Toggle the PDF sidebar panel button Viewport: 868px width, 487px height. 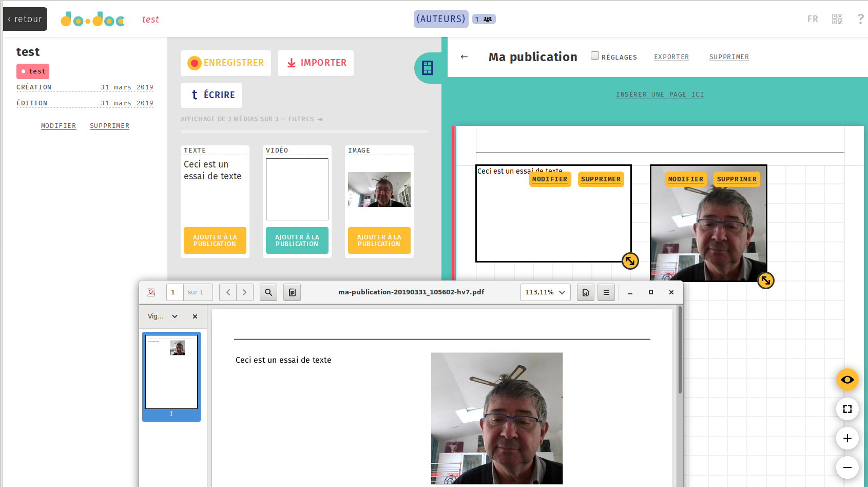[x=292, y=292]
